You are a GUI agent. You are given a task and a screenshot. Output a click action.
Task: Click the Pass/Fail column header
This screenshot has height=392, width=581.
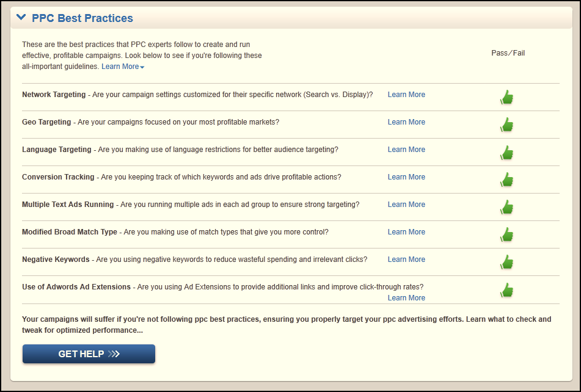(x=508, y=53)
